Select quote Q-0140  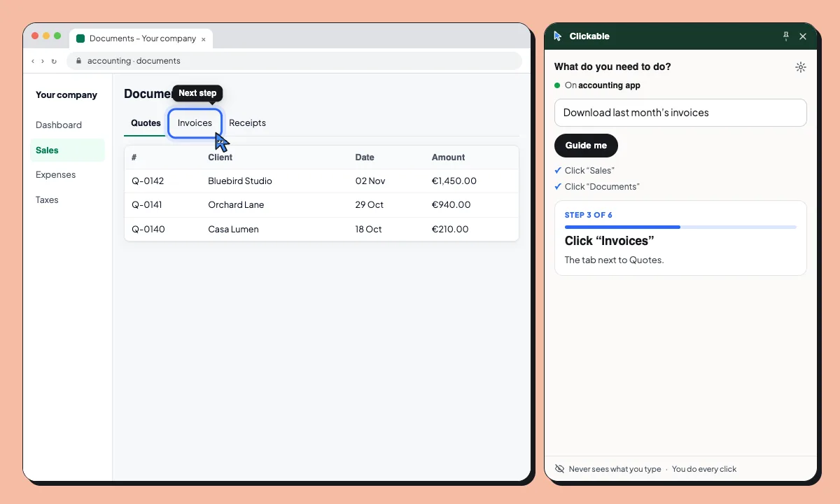[148, 229]
